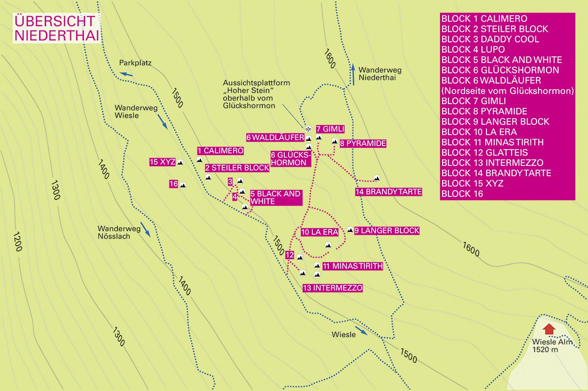Click the ÜBERSICHT NIEDERTHAI title

coord(56,28)
